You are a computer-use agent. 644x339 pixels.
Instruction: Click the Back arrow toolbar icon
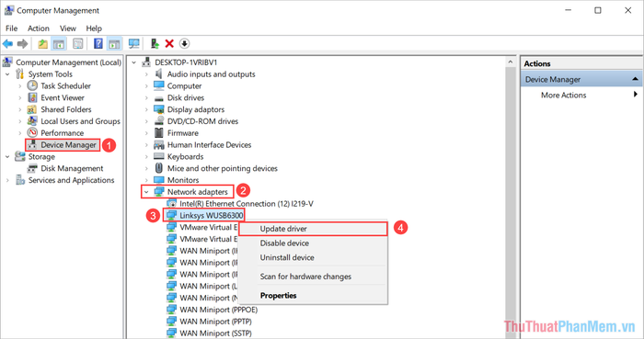(x=7, y=43)
